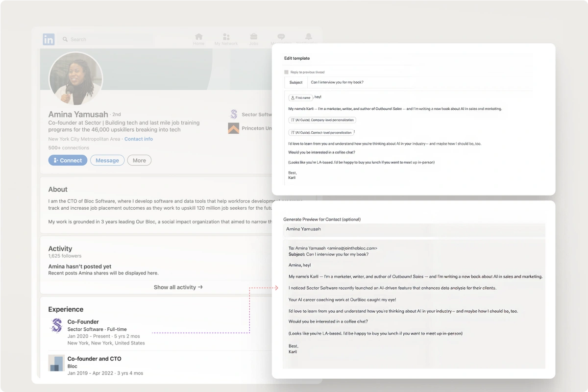588x392 pixels.
Task: Open the Messaging speech bubble icon
Action: [281, 37]
